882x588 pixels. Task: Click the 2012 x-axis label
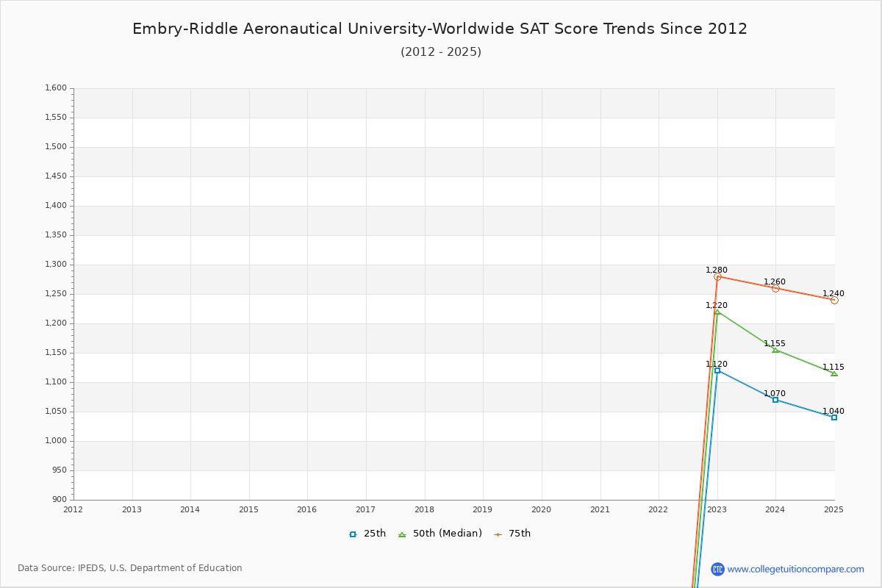tap(73, 509)
